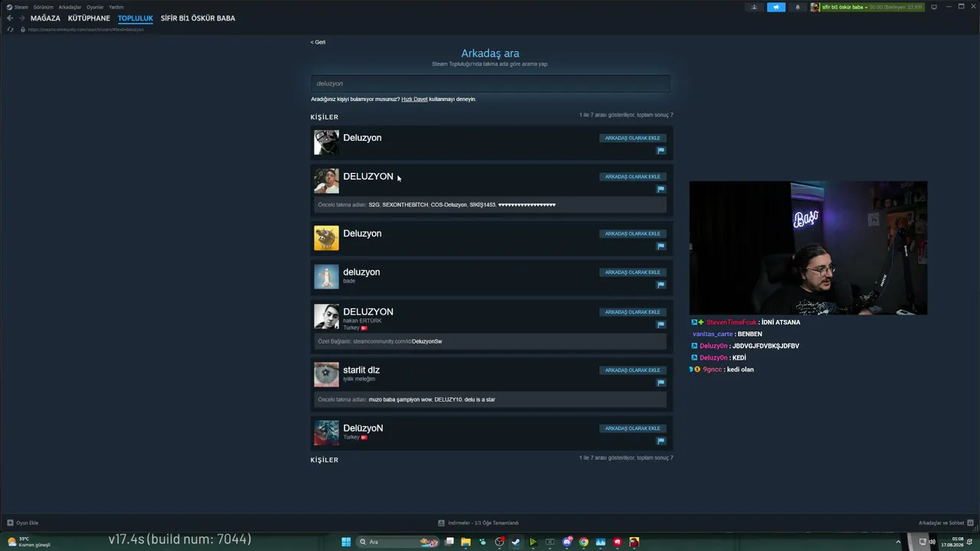Open the Yardım menu
This screenshot has height=551, width=980.
coord(116,7)
